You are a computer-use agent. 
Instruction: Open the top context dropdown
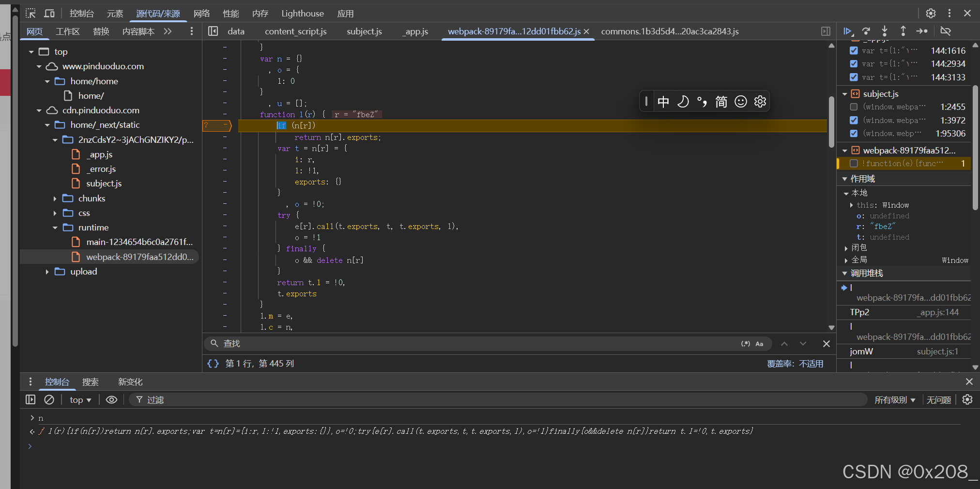[80, 400]
